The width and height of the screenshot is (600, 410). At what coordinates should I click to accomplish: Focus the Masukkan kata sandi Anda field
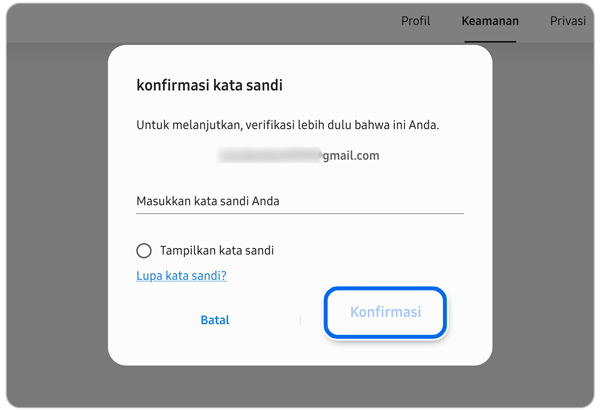pyautogui.click(x=299, y=200)
